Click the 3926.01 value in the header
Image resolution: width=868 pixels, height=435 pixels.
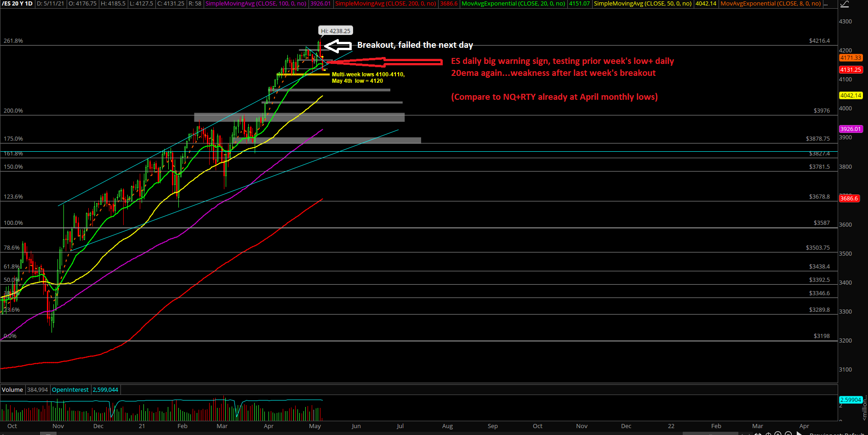tap(320, 4)
